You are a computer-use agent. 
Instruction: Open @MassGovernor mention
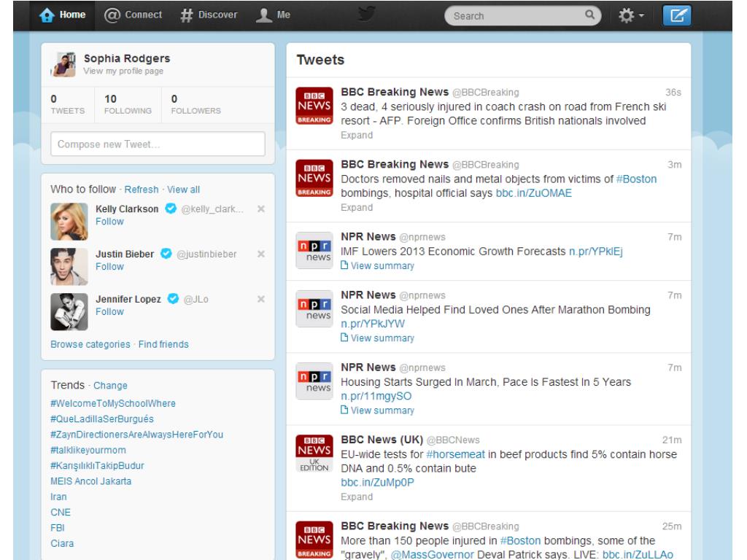point(433,555)
